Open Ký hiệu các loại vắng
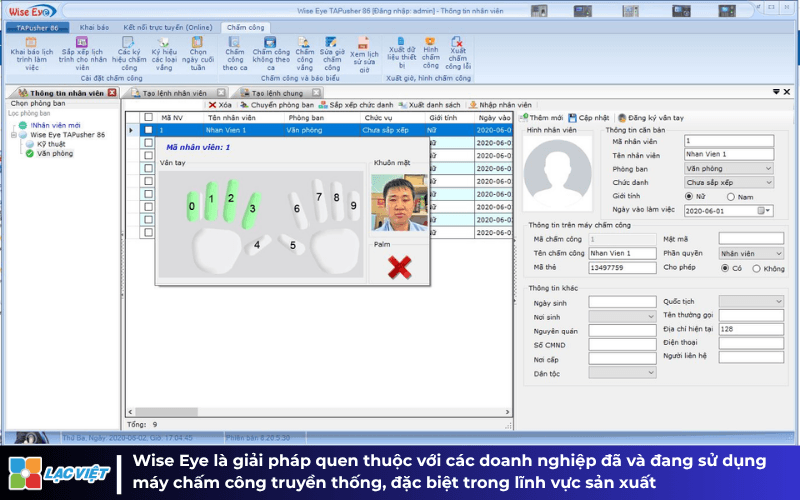This screenshot has height=500, width=800. (164, 54)
